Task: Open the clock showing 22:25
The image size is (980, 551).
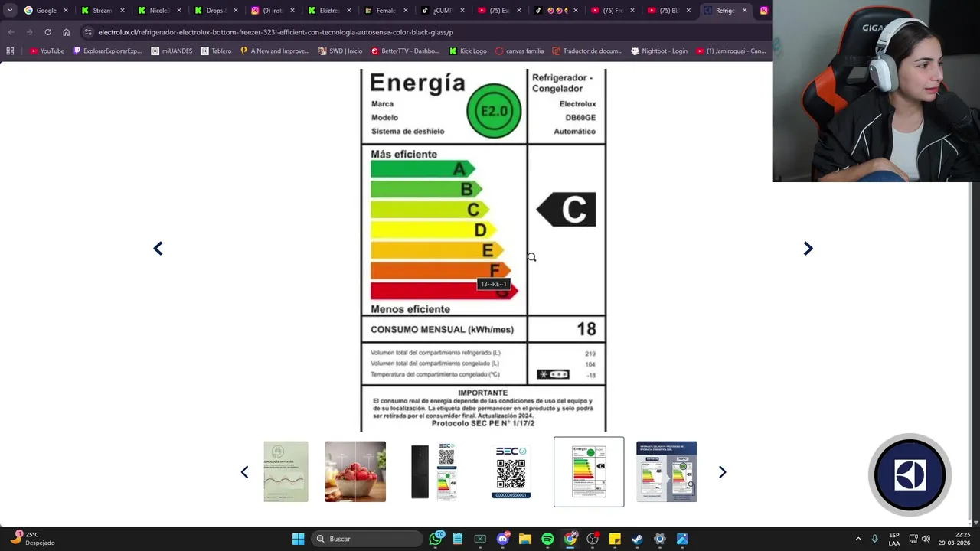Action: point(954,539)
